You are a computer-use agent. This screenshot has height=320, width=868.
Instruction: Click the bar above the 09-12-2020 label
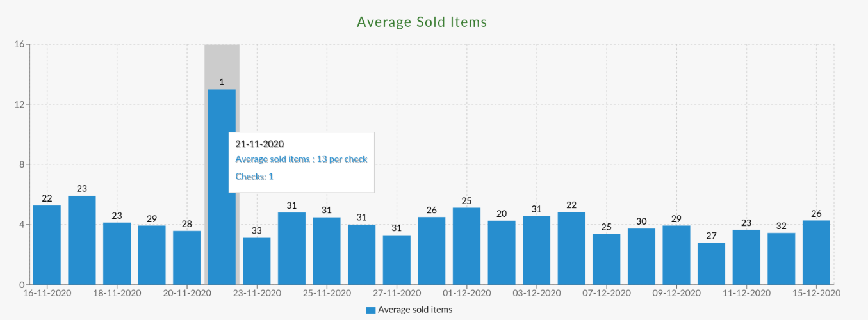[x=676, y=255]
